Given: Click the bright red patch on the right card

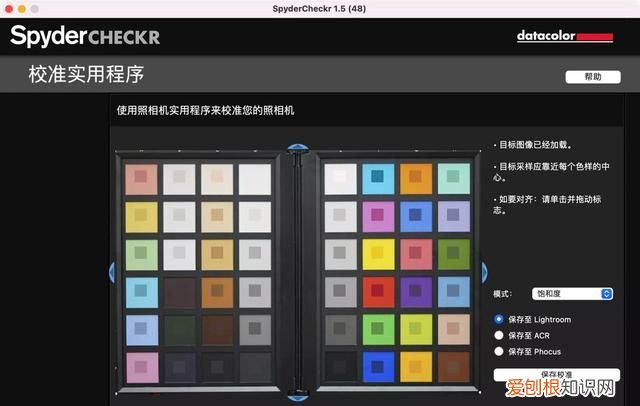Looking at the screenshot, I should tap(378, 292).
